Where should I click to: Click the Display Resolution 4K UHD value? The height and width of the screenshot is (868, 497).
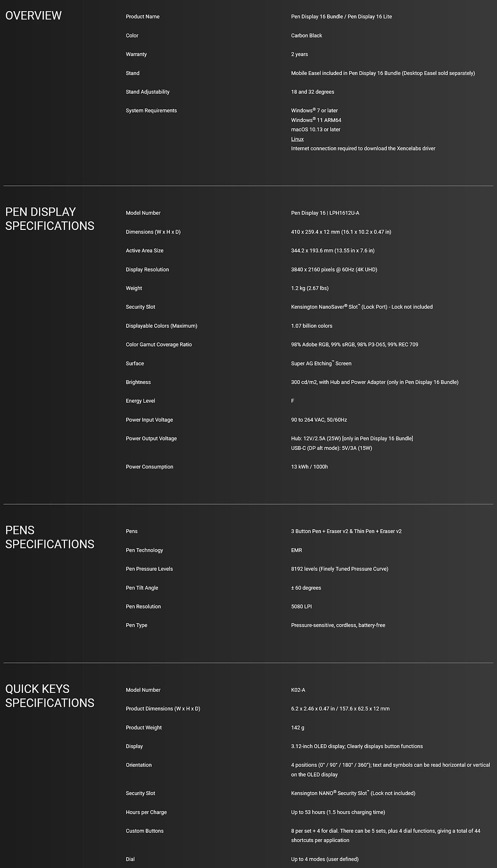[x=334, y=270]
